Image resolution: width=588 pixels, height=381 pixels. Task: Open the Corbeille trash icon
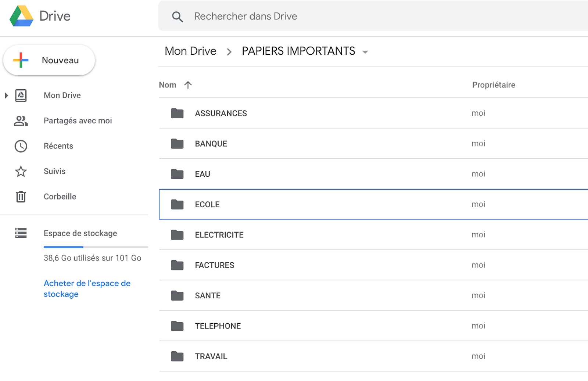pyautogui.click(x=21, y=197)
